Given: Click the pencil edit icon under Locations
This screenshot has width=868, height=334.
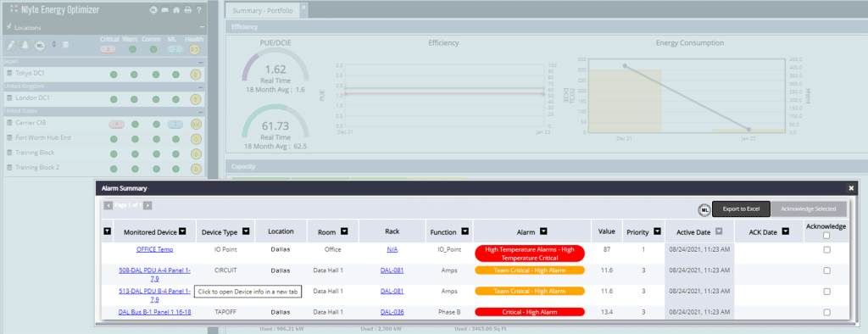Looking at the screenshot, I should click(x=11, y=46).
